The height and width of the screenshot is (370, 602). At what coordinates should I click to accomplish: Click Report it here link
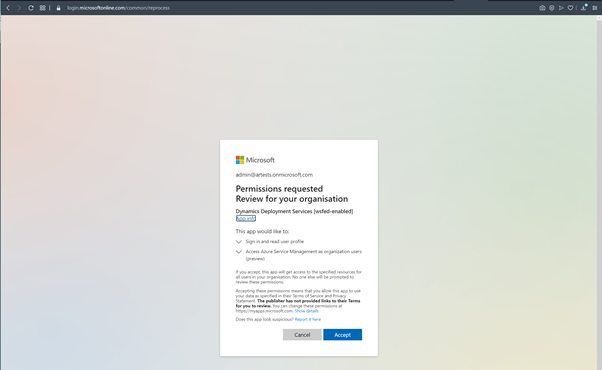click(x=308, y=319)
